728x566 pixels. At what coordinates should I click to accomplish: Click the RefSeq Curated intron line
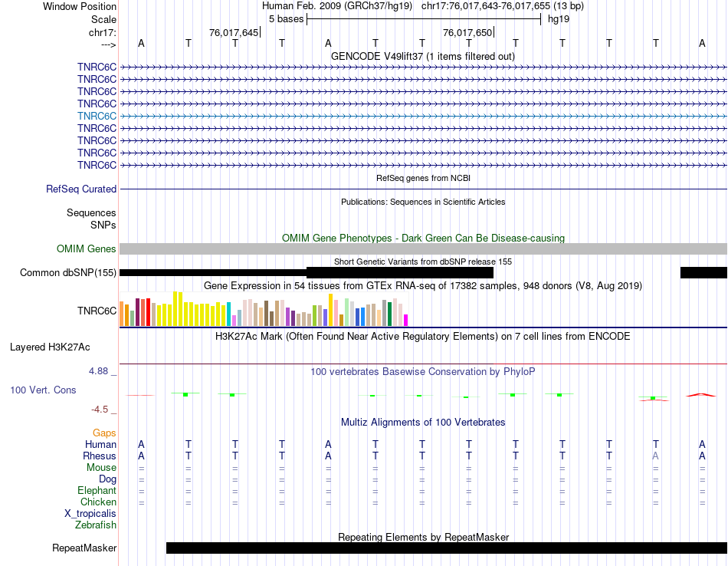point(423,189)
